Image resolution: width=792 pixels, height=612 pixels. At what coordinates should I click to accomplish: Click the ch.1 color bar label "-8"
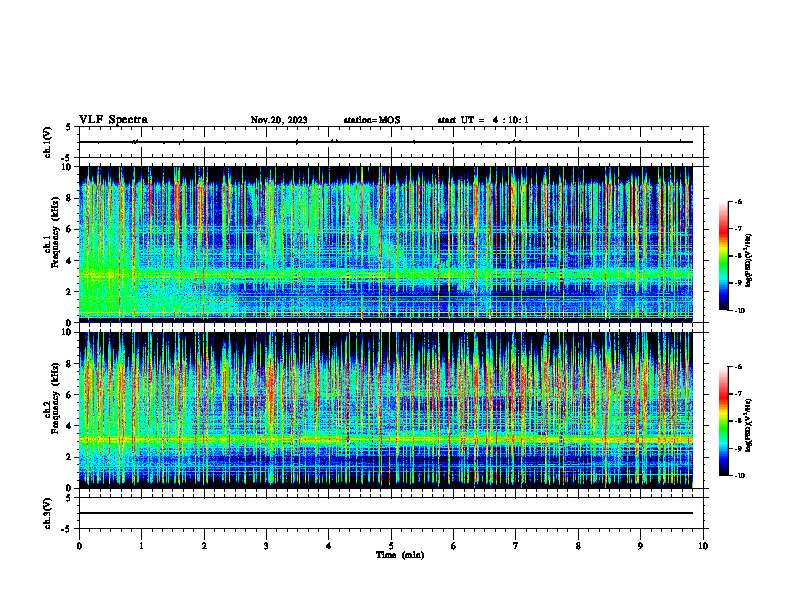coord(738,256)
